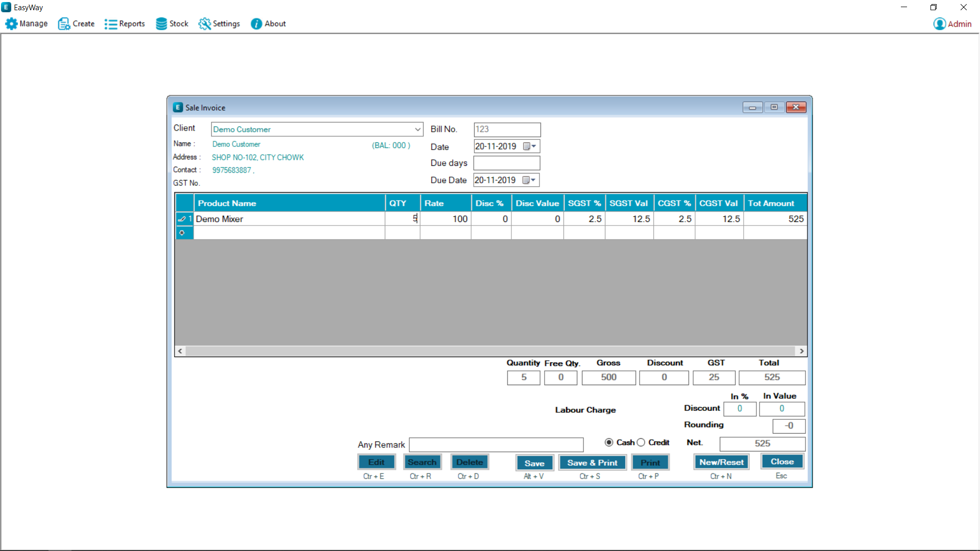Click the row edit pencil icon
Viewport: 980px width, 551px height.
pyautogui.click(x=182, y=219)
